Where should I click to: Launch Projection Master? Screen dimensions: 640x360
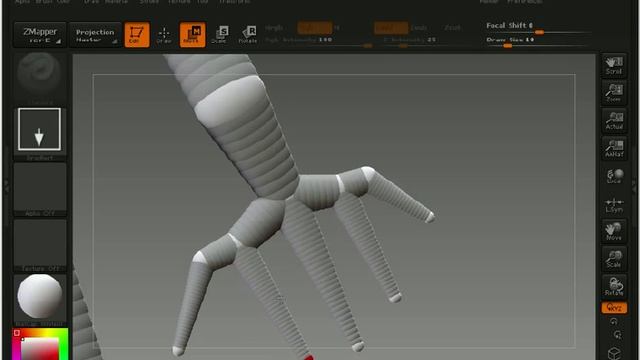pos(95,35)
